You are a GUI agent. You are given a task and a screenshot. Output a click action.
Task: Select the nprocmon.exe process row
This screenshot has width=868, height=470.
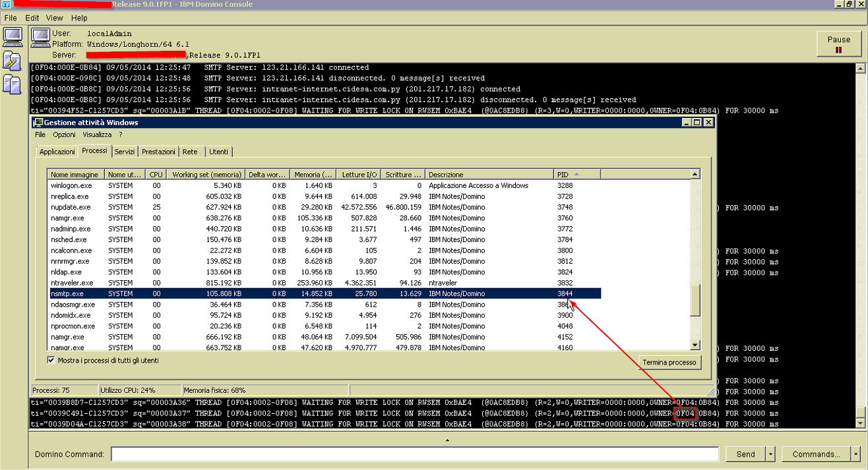point(324,326)
